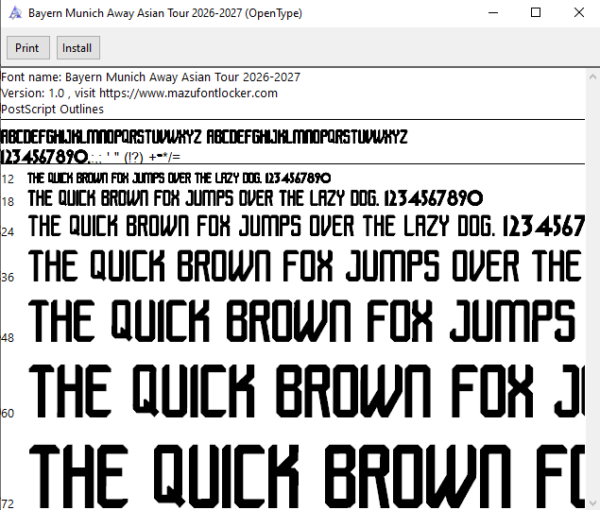This screenshot has width=600, height=510.
Task: Click the size 18 label
Action: (7, 202)
